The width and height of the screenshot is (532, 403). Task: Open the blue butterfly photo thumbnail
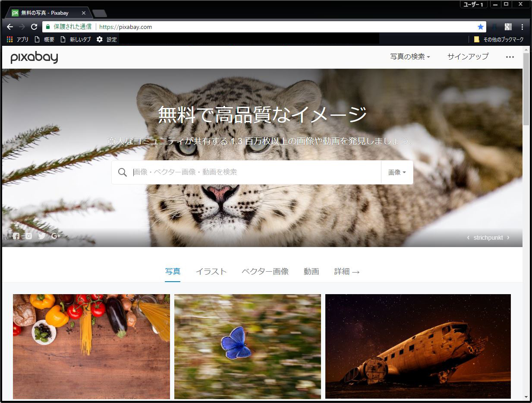[248, 346]
